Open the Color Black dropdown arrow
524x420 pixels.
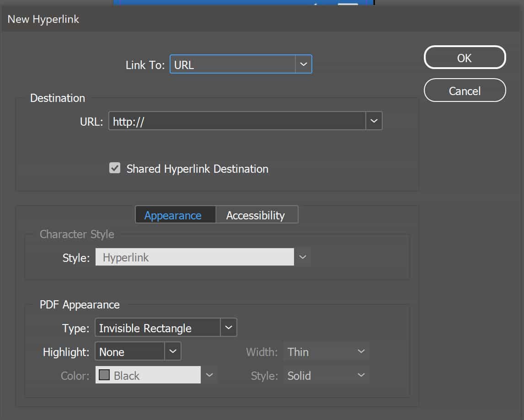tap(209, 375)
